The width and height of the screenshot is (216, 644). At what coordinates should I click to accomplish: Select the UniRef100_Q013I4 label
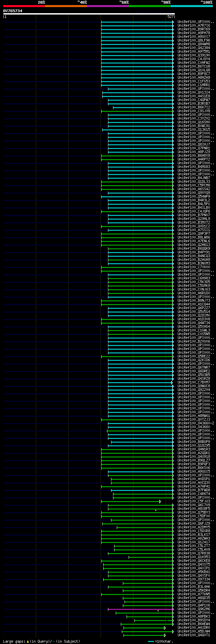[x=194, y=92]
